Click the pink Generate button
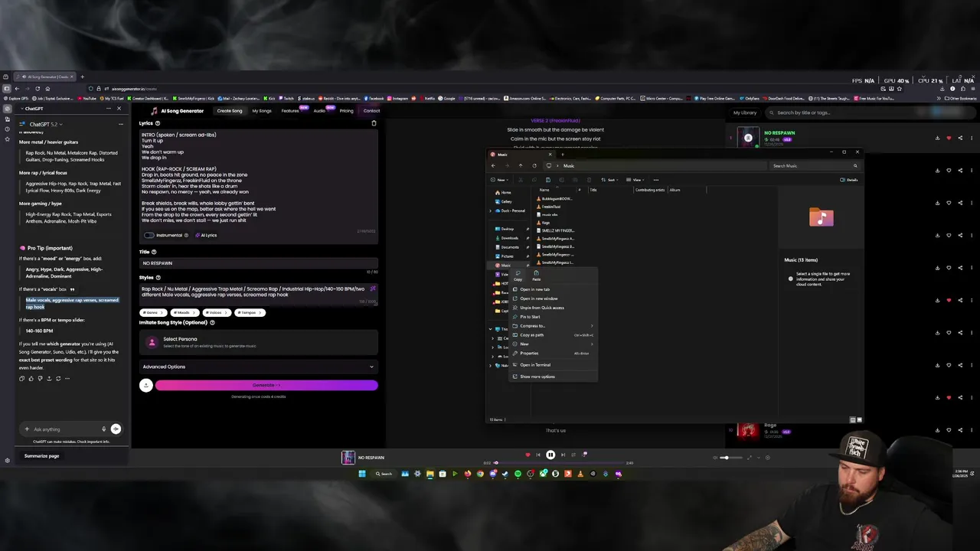 [x=266, y=385]
